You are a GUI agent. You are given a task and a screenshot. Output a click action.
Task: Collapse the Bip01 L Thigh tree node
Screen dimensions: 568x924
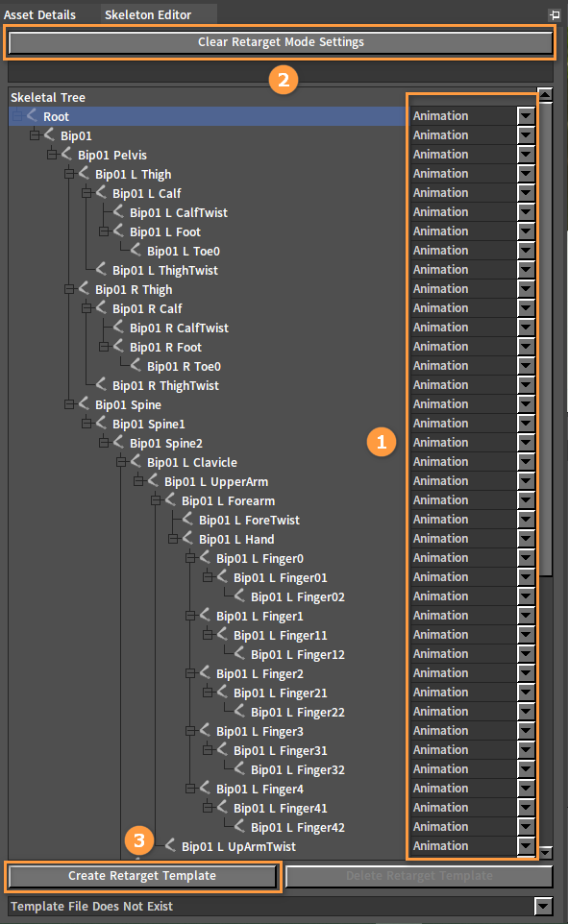pyautogui.click(x=69, y=174)
